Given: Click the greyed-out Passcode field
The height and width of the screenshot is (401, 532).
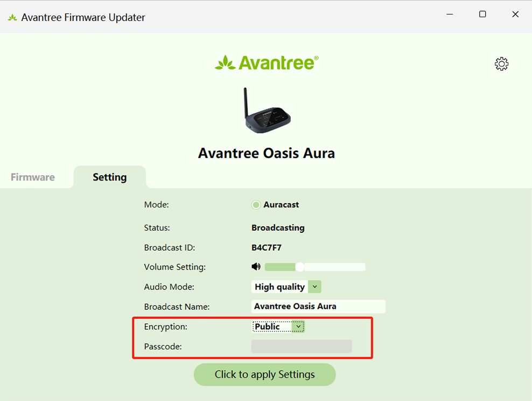Looking at the screenshot, I should 302,347.
